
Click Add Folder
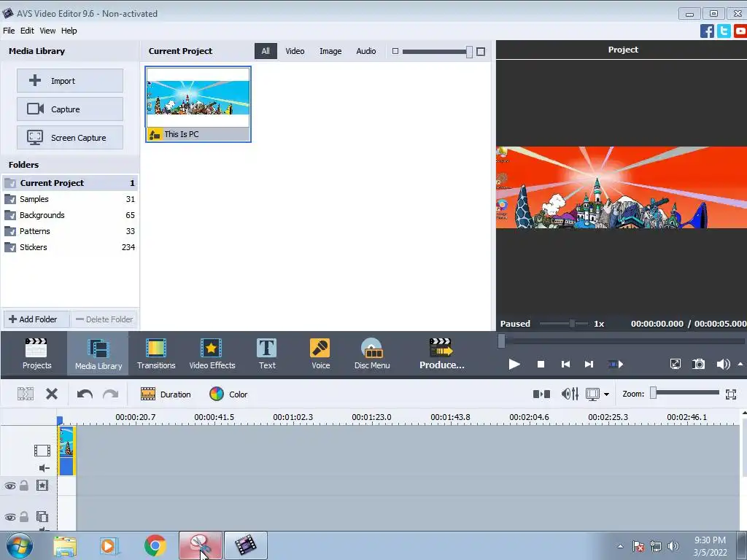coord(36,319)
